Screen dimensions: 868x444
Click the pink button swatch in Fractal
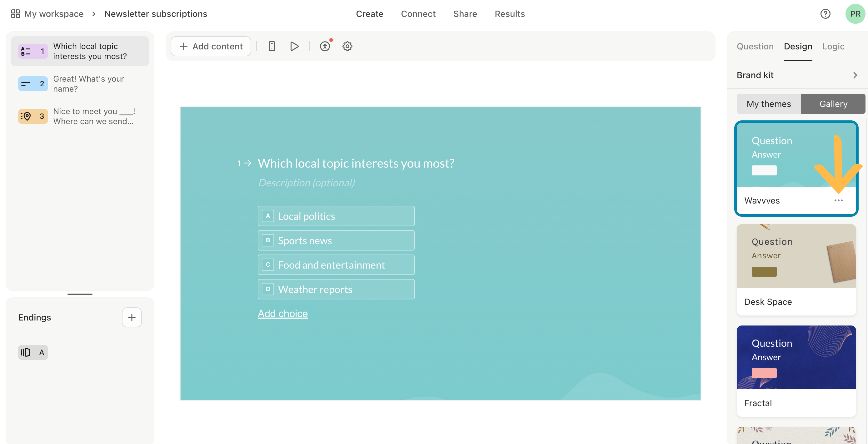pos(764,373)
